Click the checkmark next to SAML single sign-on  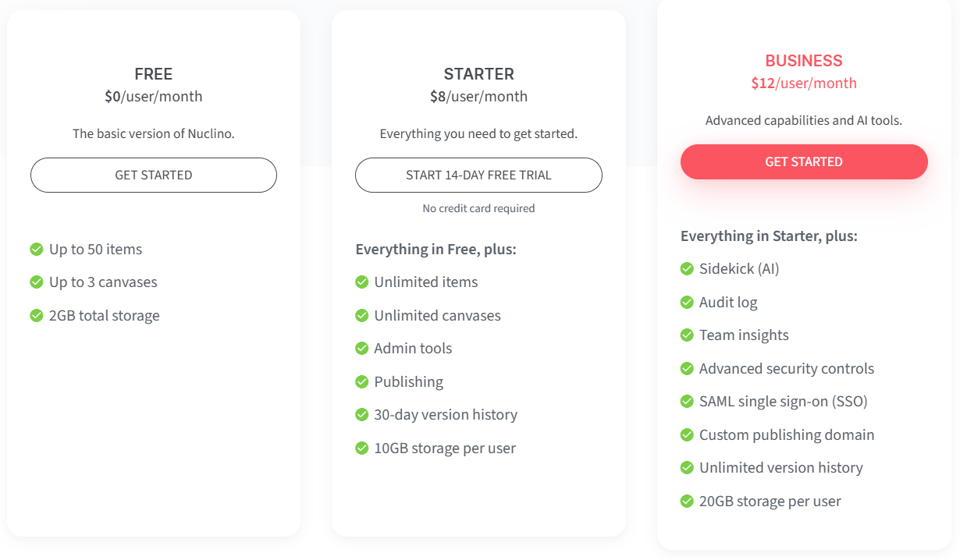pyautogui.click(x=687, y=402)
